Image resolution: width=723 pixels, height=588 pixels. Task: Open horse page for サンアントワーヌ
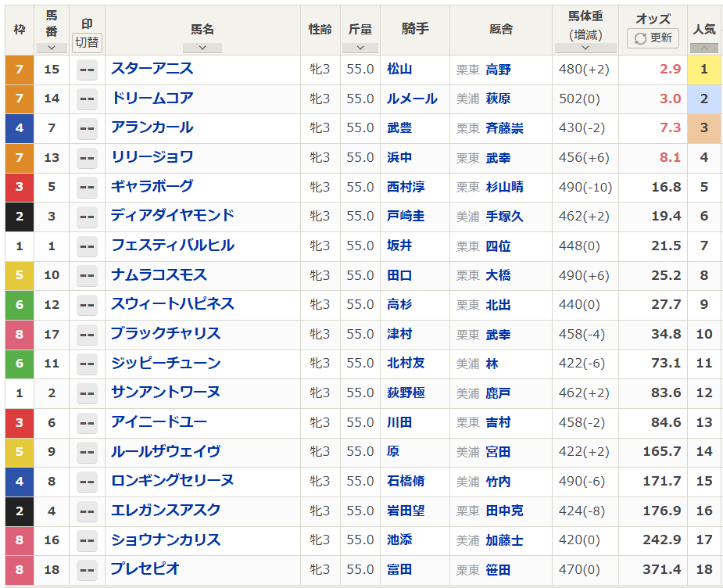166,392
